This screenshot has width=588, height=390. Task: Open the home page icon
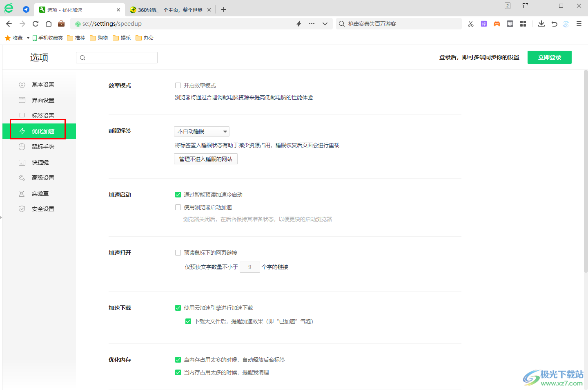pos(48,24)
